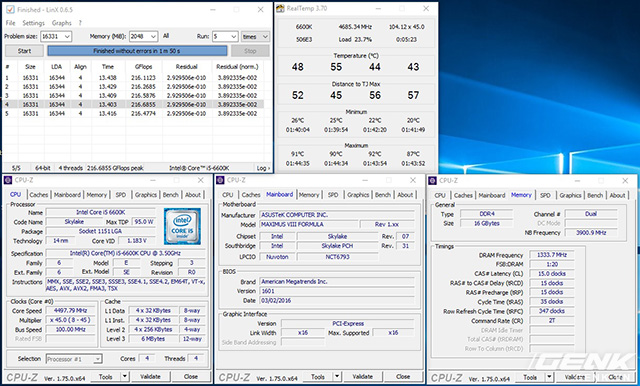Open the SPD tab in the Memory window
The width and height of the screenshot is (640, 386).
tap(545, 195)
